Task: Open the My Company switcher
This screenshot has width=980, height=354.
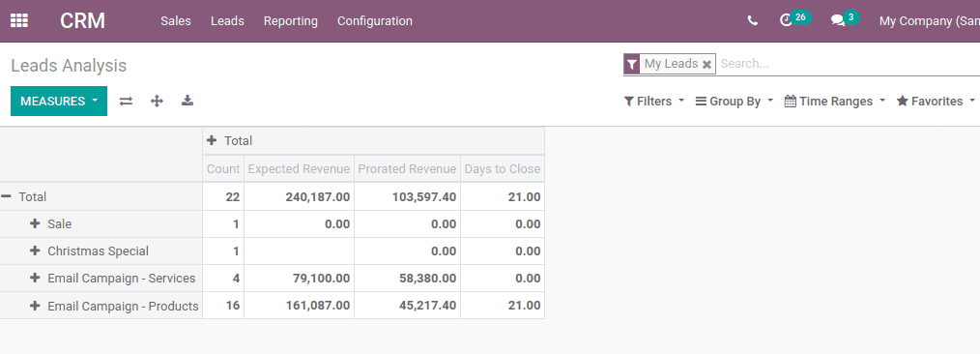Action: [929, 20]
